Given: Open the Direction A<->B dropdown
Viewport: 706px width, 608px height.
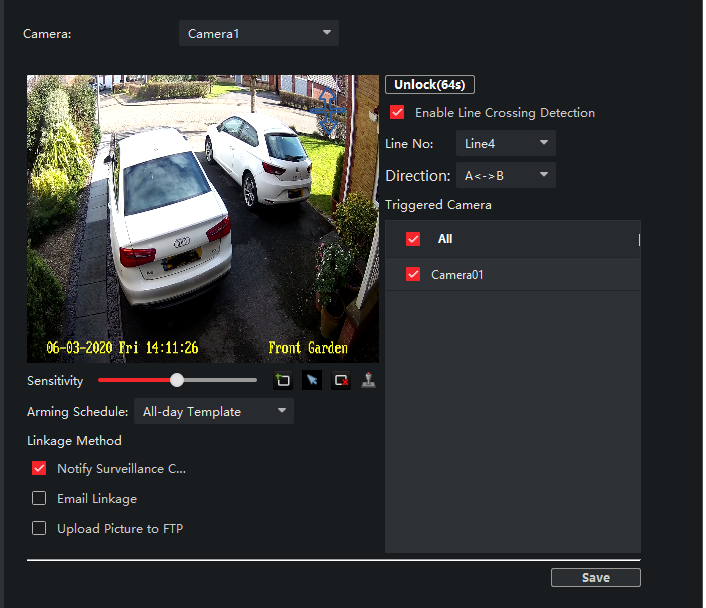Looking at the screenshot, I should 505,176.
